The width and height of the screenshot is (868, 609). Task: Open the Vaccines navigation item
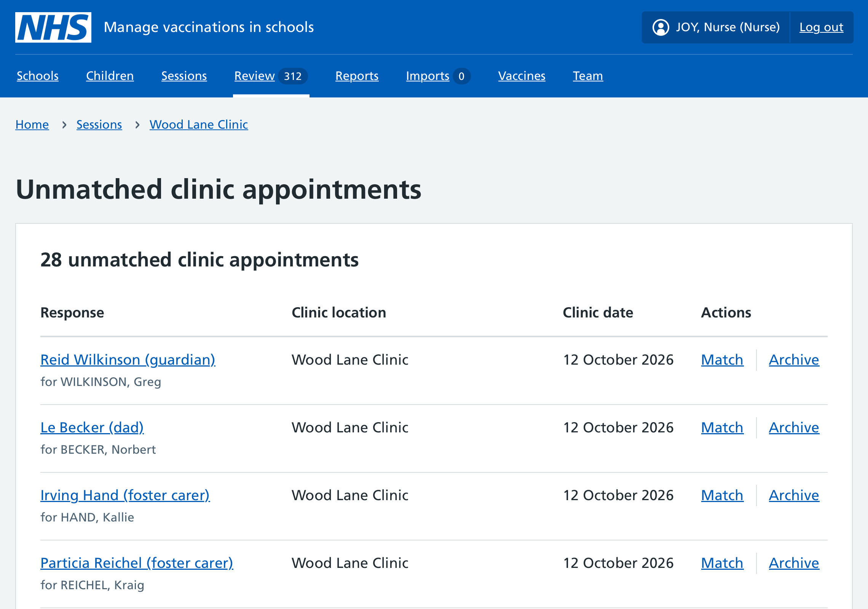tap(522, 76)
